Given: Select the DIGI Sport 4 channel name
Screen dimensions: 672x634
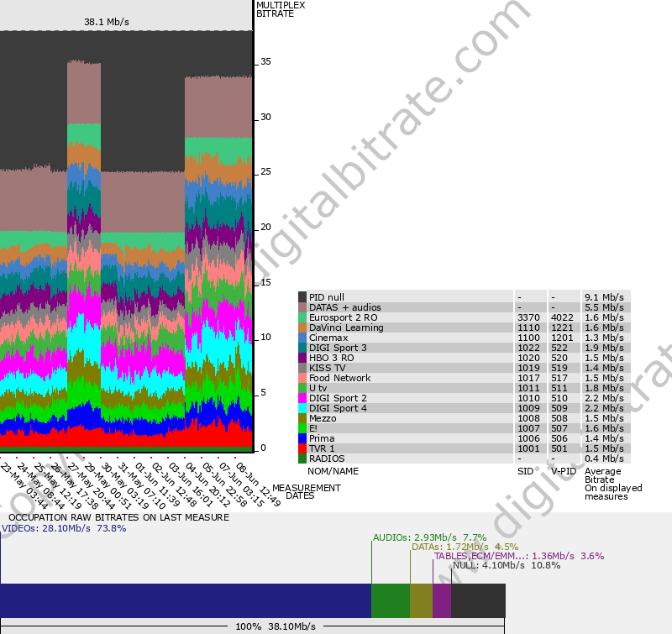Looking at the screenshot, I should click(338, 408).
